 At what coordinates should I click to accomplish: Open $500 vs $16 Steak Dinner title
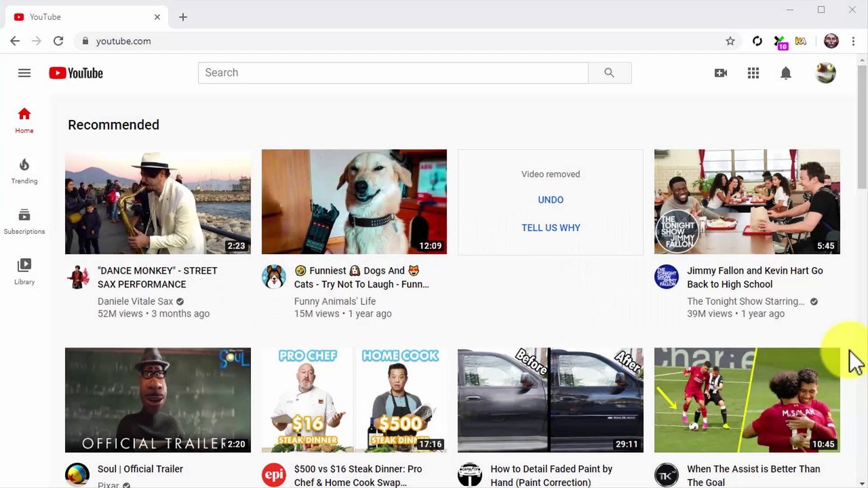pyautogui.click(x=358, y=476)
